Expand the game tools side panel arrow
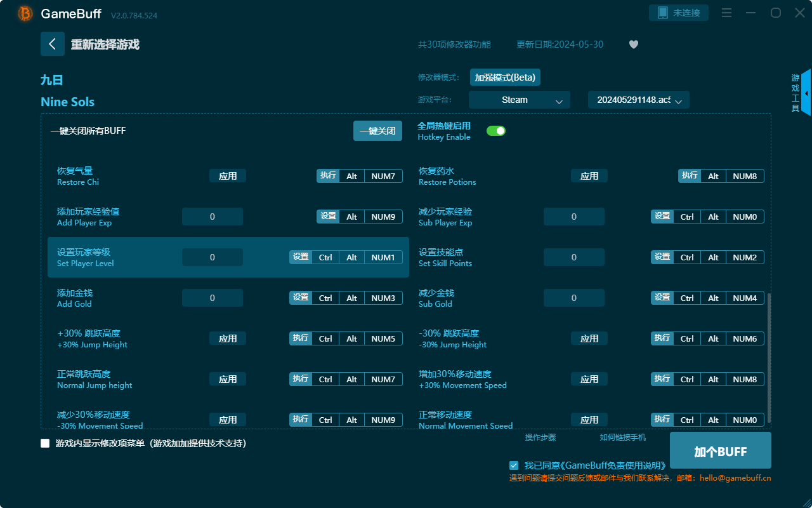Screen dimensions: 812x508 (x=806, y=93)
